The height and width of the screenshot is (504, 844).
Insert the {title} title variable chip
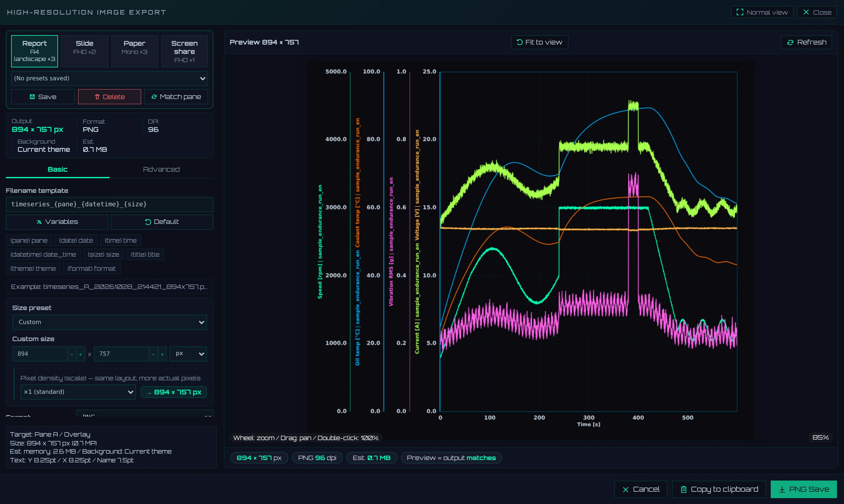(x=145, y=254)
